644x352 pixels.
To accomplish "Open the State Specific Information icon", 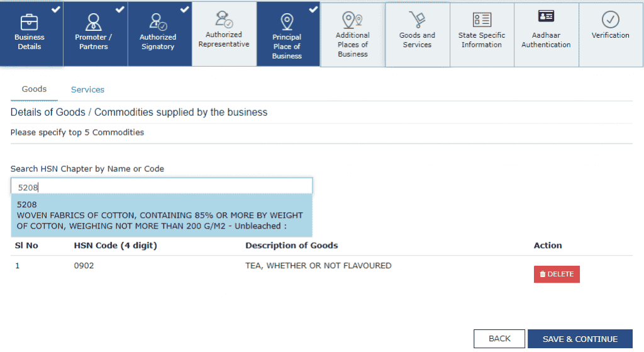I will pyautogui.click(x=482, y=20).
